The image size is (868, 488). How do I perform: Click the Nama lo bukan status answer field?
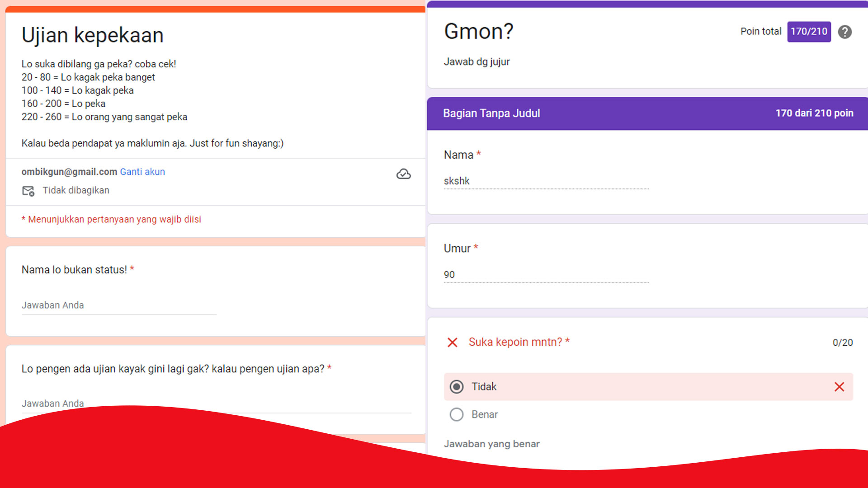(x=119, y=305)
